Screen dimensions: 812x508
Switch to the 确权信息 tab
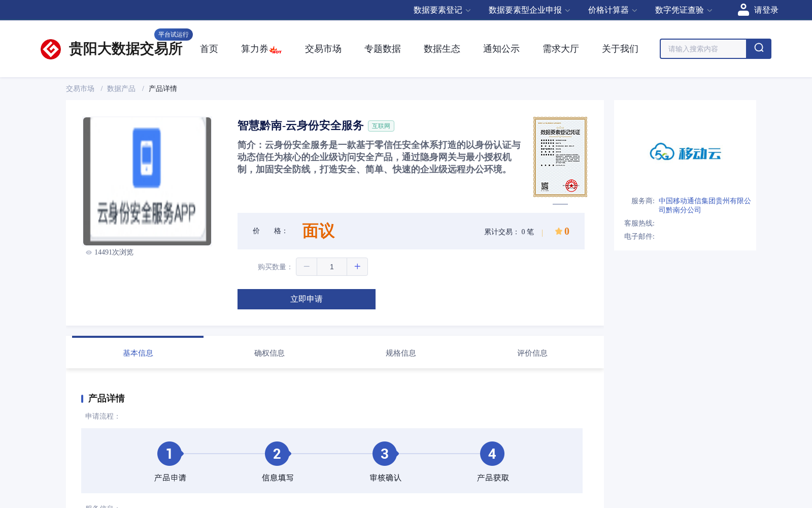point(269,353)
